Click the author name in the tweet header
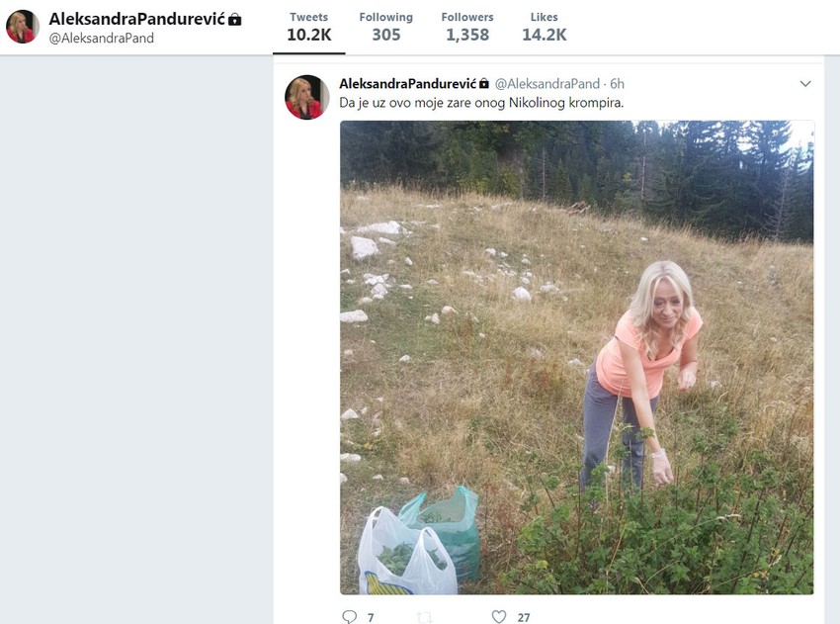Image resolution: width=840 pixels, height=624 pixels. click(x=407, y=84)
